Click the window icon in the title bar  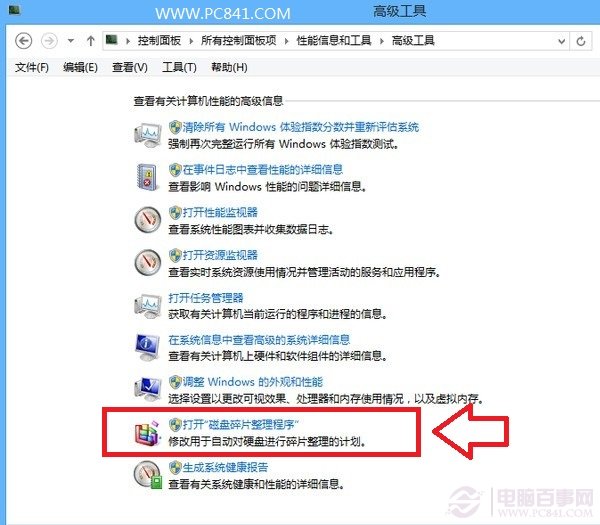(15, 10)
